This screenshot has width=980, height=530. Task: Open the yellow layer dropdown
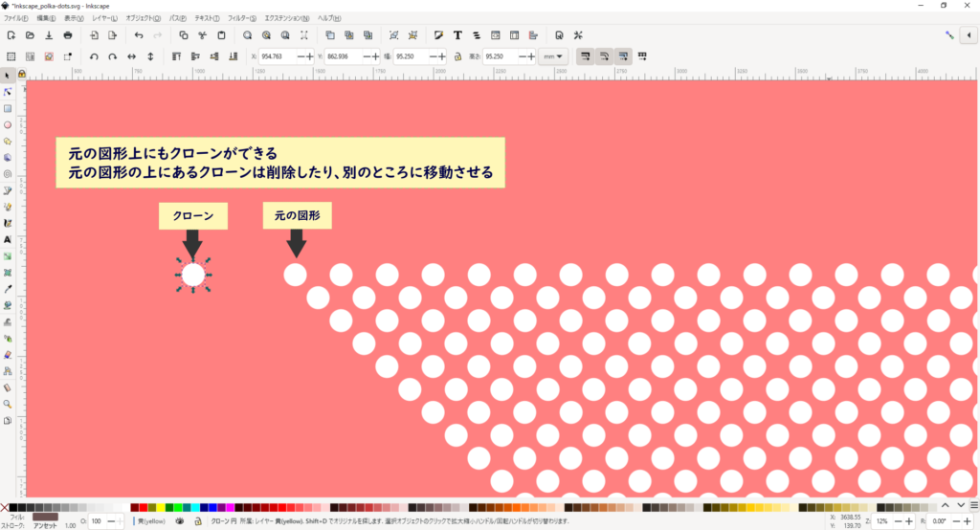[151, 521]
